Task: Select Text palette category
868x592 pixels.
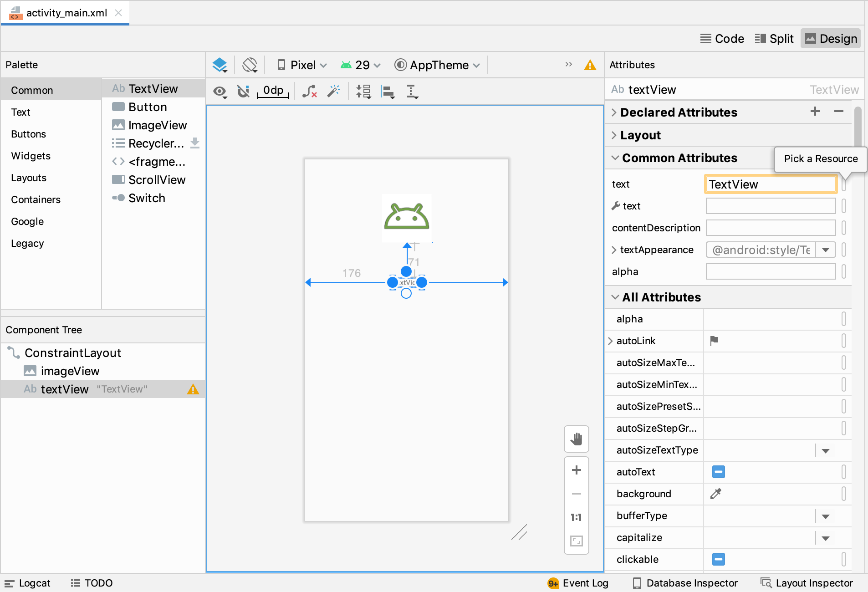Action: [x=20, y=112]
